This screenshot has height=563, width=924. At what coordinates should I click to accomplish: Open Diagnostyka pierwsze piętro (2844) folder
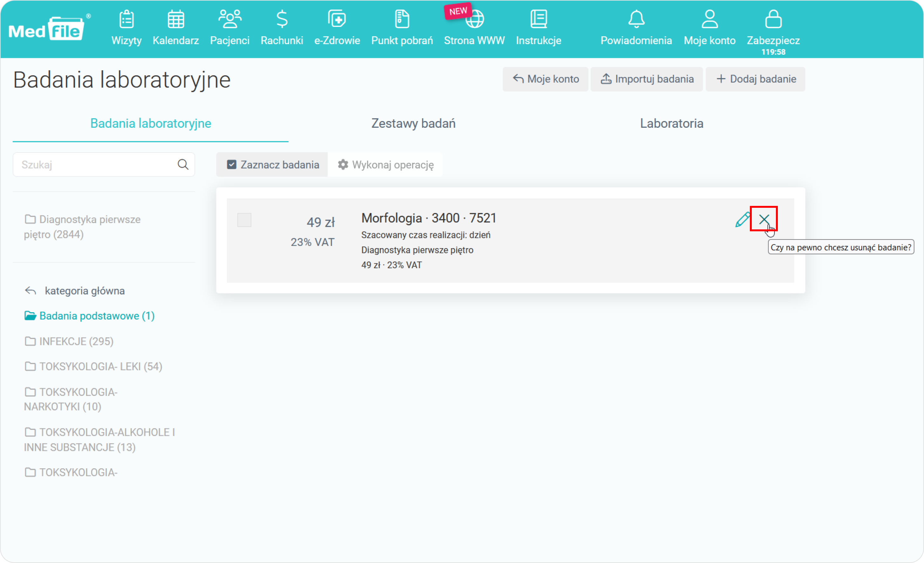click(x=82, y=227)
